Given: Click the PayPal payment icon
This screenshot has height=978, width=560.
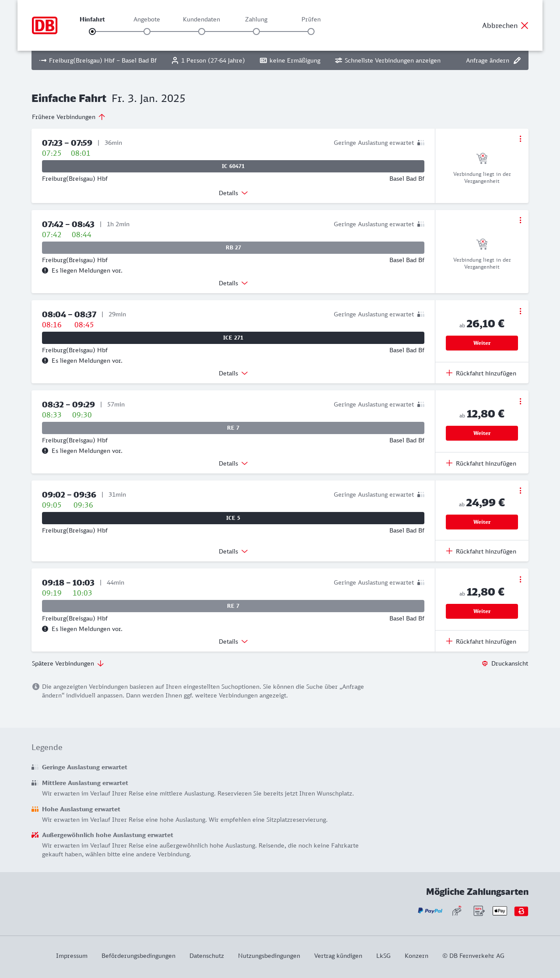Looking at the screenshot, I should tap(430, 911).
